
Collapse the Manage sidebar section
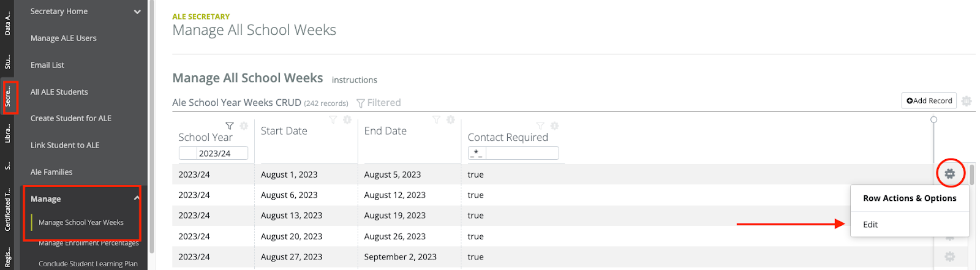tap(137, 198)
